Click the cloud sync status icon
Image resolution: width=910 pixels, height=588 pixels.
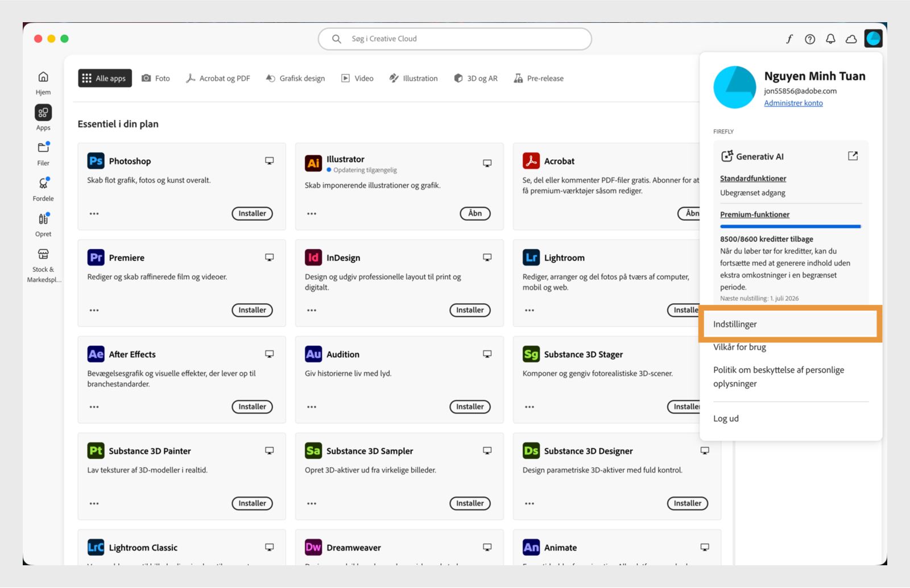click(851, 39)
